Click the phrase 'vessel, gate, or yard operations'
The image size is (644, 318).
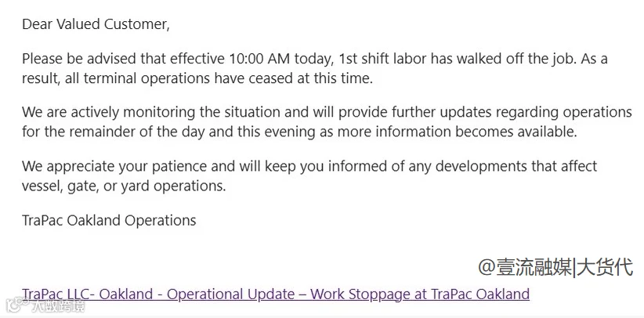click(124, 186)
